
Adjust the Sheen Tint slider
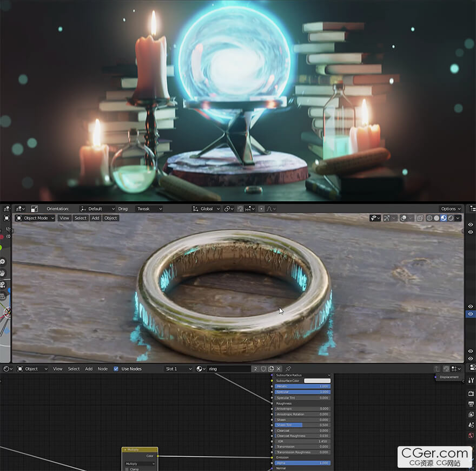(303, 425)
